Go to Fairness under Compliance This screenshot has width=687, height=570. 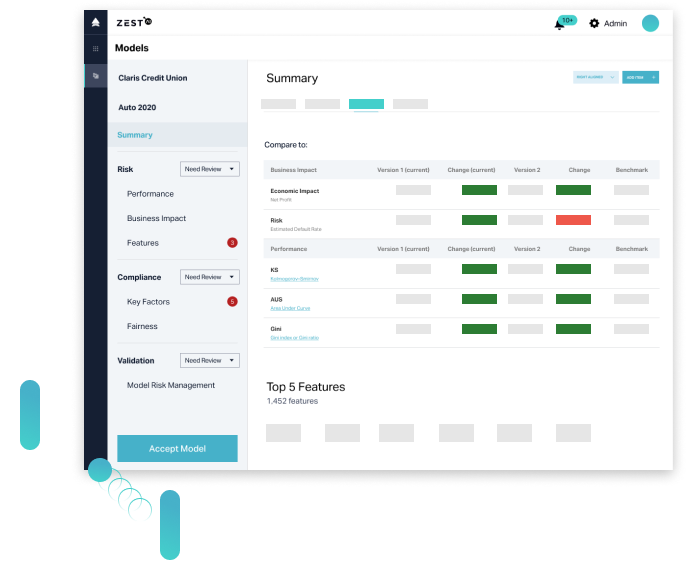142,326
